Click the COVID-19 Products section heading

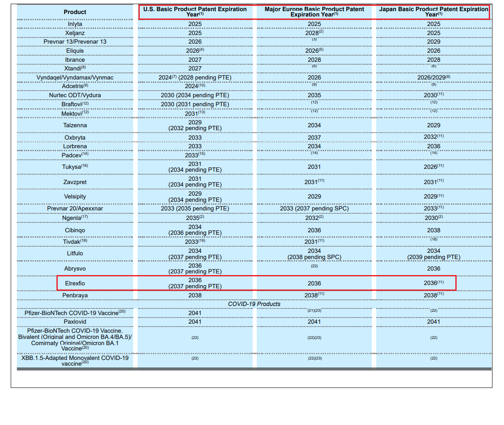254,304
